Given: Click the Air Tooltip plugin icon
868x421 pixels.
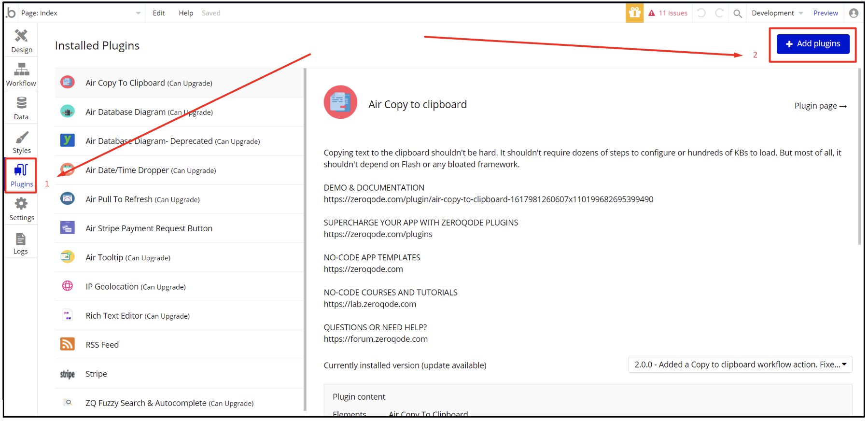Looking at the screenshot, I should pyautogui.click(x=68, y=256).
